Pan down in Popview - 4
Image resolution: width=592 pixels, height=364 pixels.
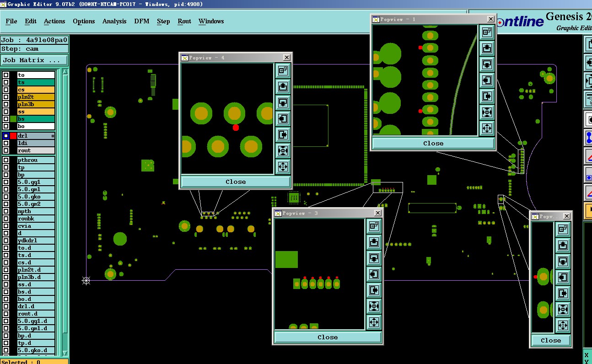coord(283,102)
